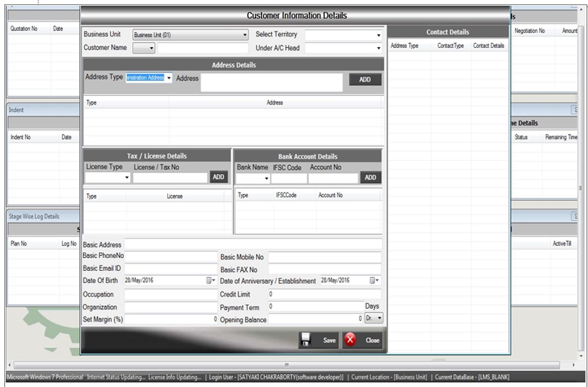Click Address column header in address grid

tap(275, 102)
